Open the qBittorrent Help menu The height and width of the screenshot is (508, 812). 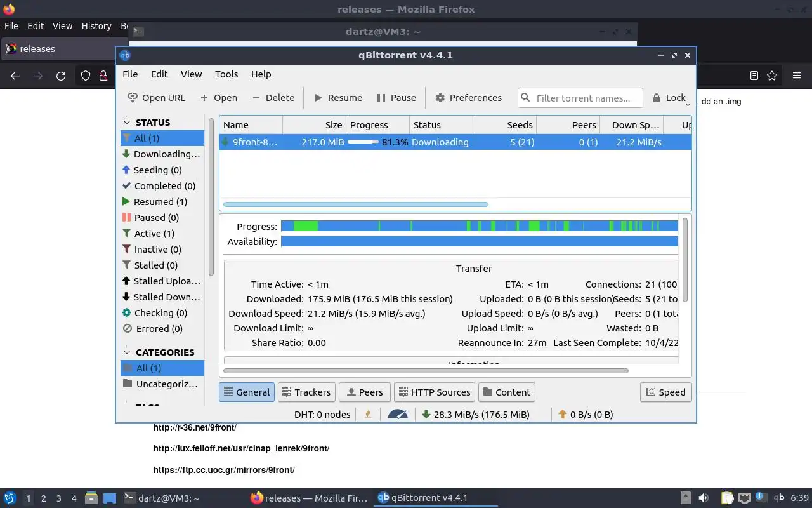(x=261, y=74)
